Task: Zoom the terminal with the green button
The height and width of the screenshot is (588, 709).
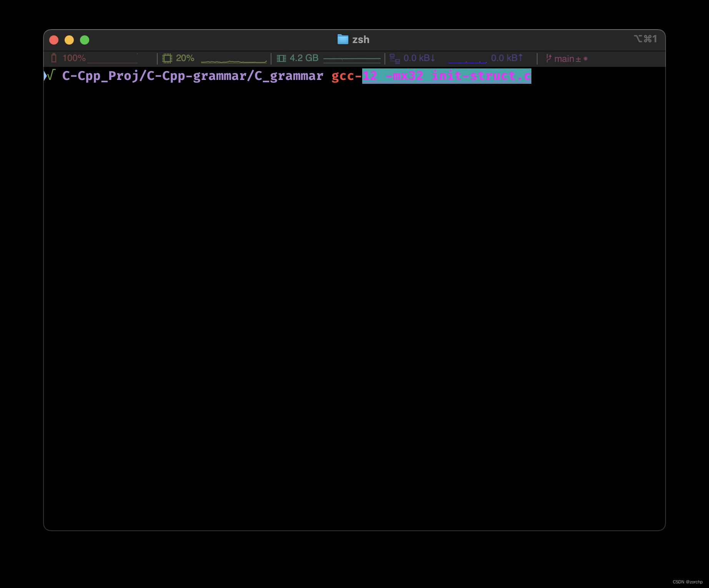Action: tap(85, 40)
